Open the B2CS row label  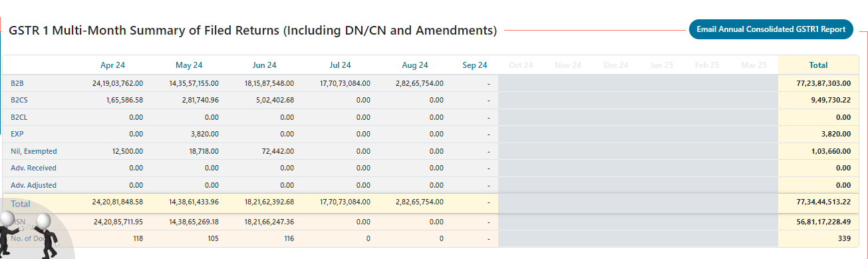(x=19, y=101)
